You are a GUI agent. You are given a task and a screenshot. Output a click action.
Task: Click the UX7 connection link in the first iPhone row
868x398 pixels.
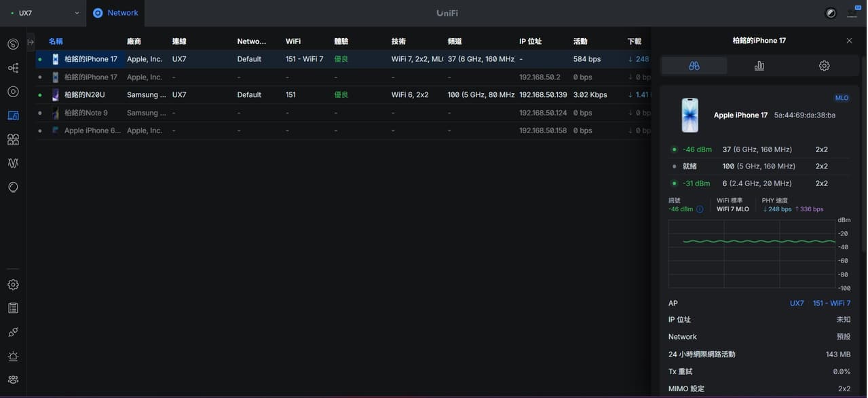(179, 59)
